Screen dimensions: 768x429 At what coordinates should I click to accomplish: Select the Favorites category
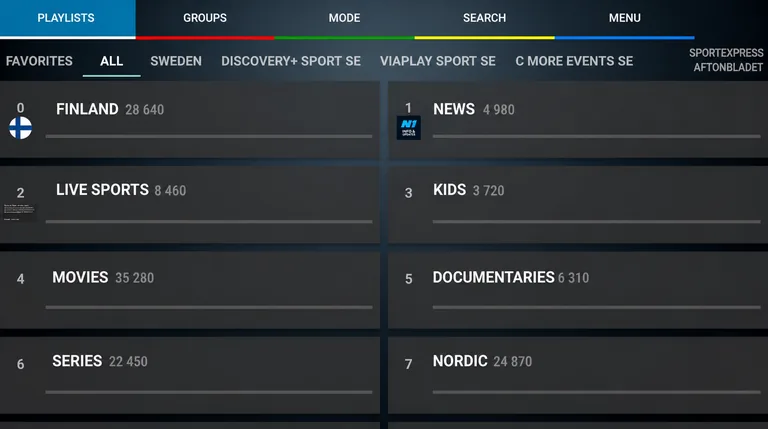point(39,61)
